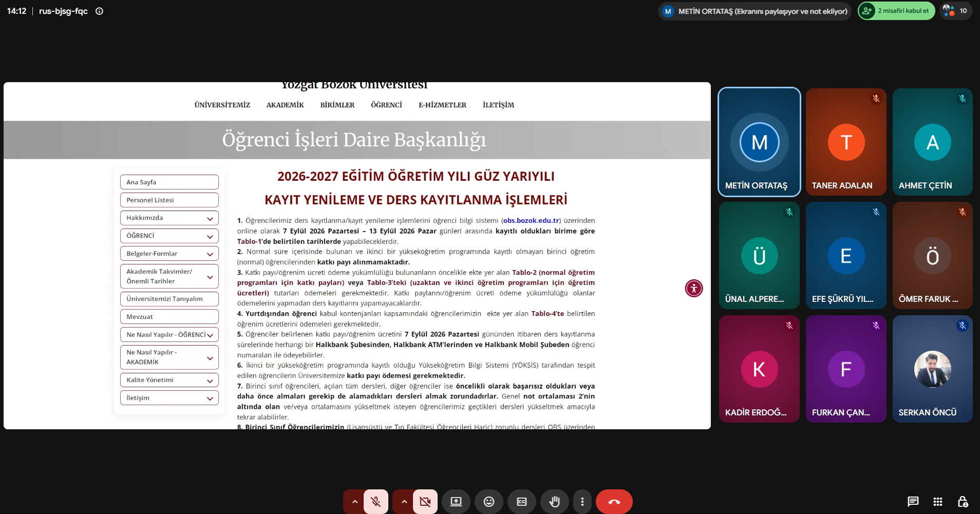The height and width of the screenshot is (514, 980).
Task: Open the activities grid icon
Action: [x=938, y=502]
